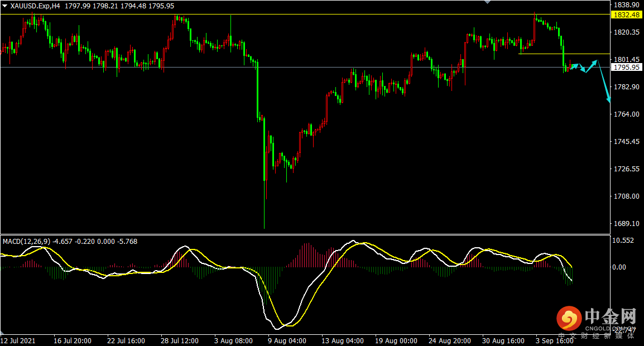Click the MACD zero level 0.00 label

pyautogui.click(x=619, y=267)
